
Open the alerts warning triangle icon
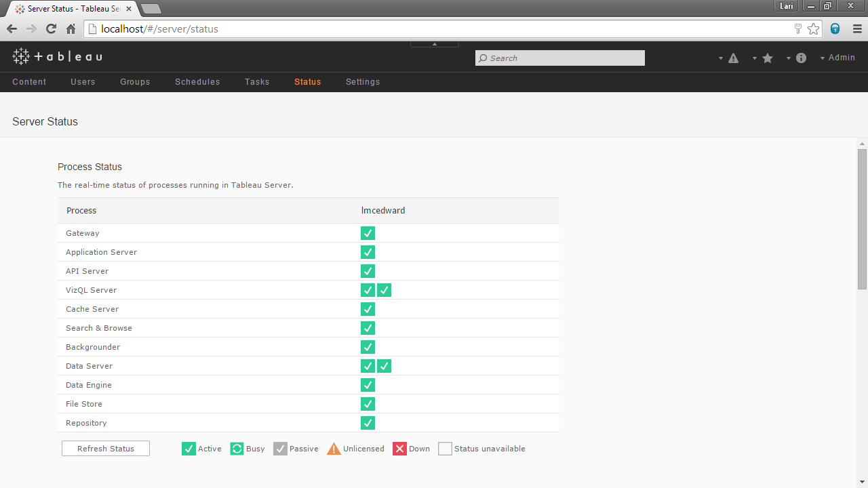733,58
